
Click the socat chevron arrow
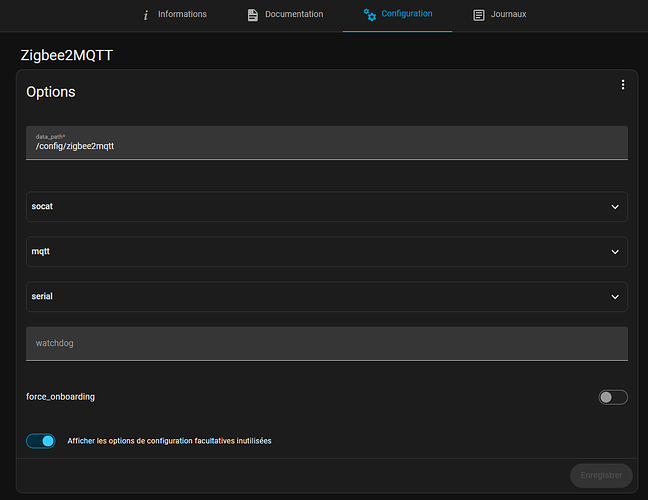click(x=615, y=207)
